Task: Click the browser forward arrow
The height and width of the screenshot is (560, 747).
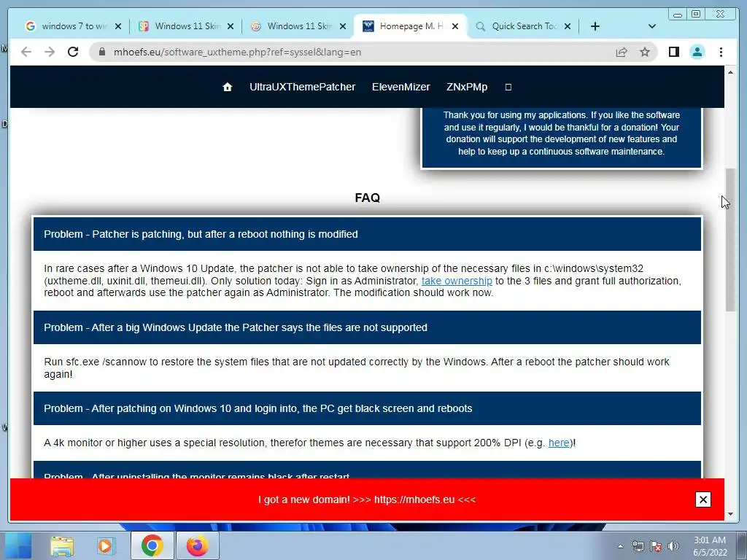Action: pyautogui.click(x=50, y=52)
